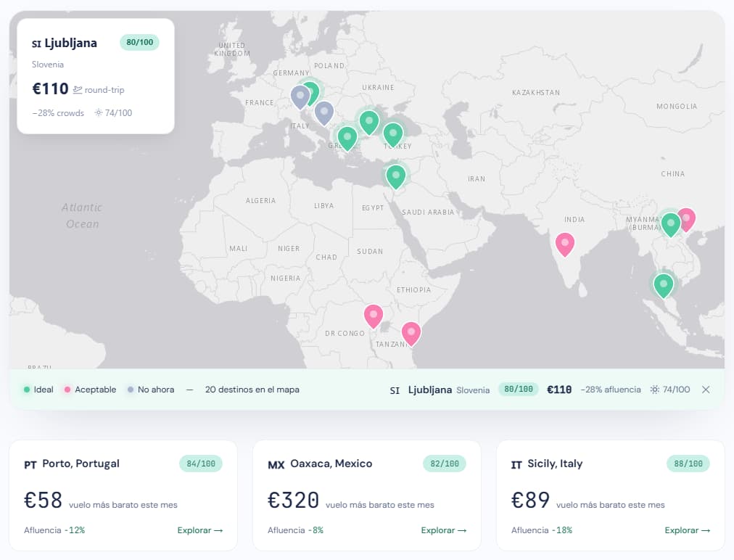This screenshot has height=560, width=734.
Task: Click the €58 price on Porto card
Action: [x=43, y=500]
